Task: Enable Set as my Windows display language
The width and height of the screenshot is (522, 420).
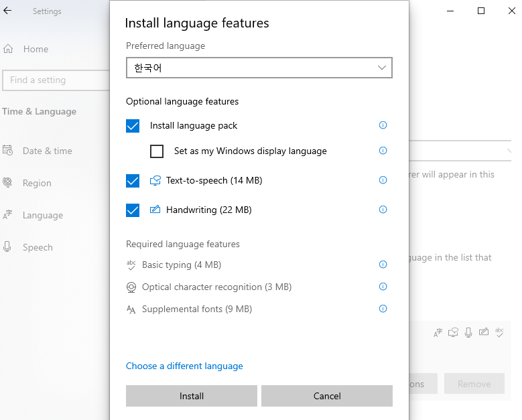Action: (157, 151)
